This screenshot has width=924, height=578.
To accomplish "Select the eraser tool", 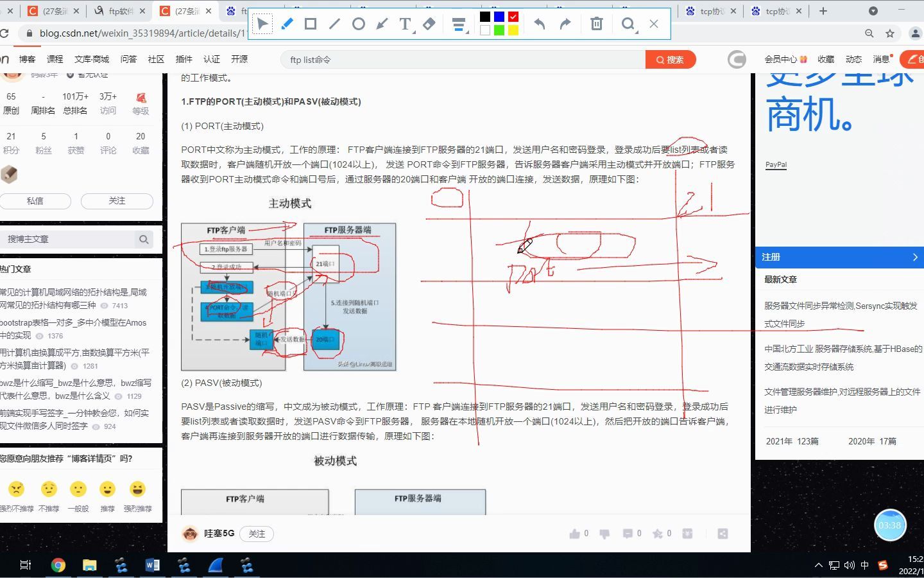I will (x=429, y=24).
